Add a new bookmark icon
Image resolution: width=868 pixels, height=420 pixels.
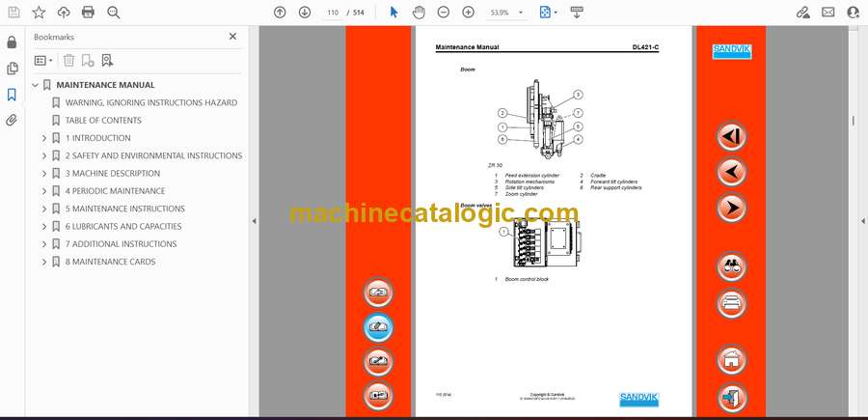88,61
